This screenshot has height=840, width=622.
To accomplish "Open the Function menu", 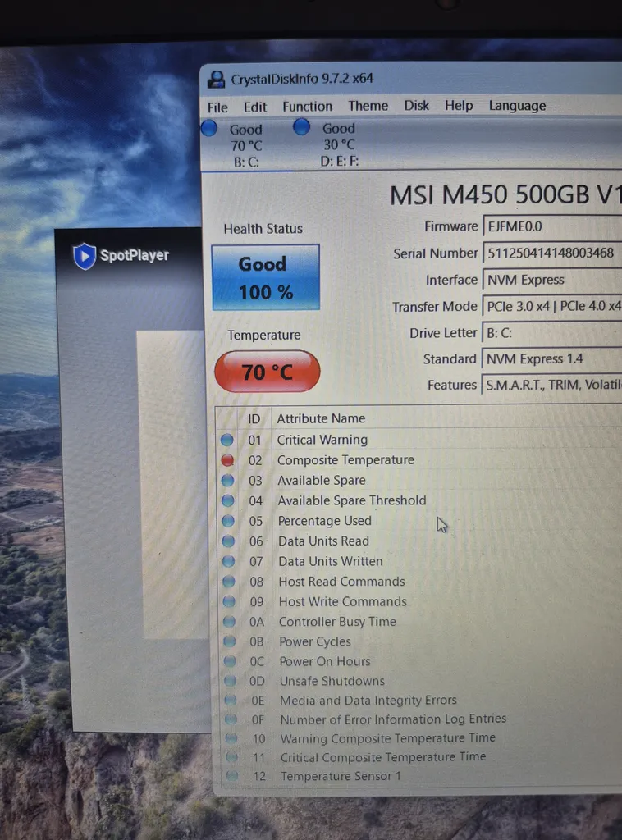I will (307, 106).
